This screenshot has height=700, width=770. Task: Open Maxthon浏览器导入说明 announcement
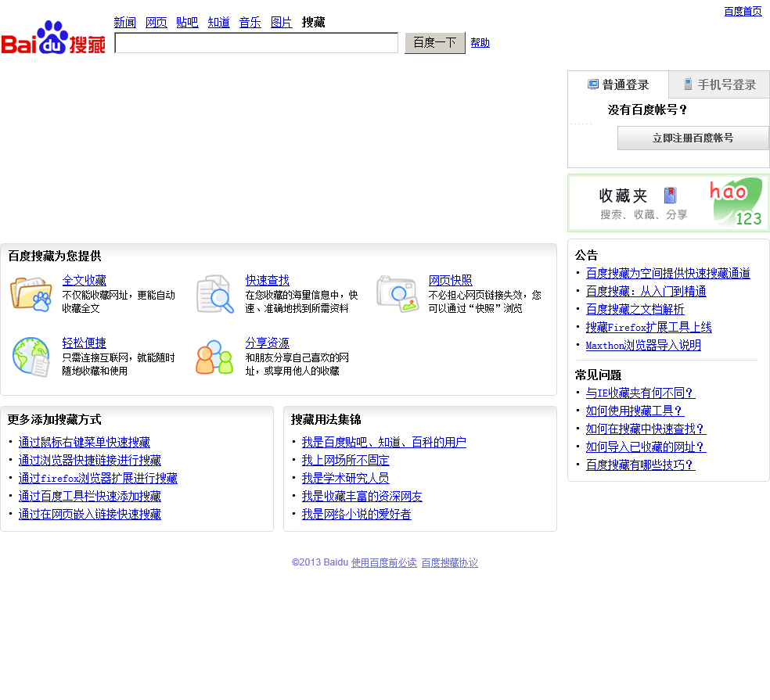tap(643, 345)
